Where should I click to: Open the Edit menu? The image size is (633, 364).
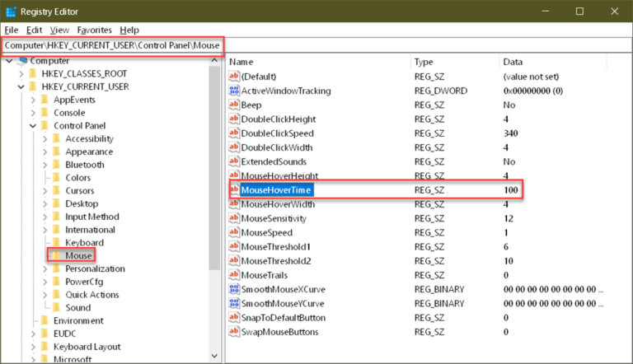(35, 30)
